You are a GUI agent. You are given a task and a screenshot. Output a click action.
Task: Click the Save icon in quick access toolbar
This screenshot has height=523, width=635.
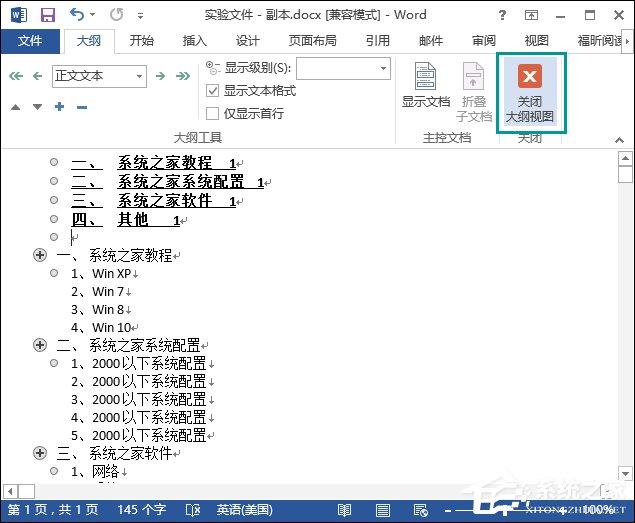[x=48, y=15]
